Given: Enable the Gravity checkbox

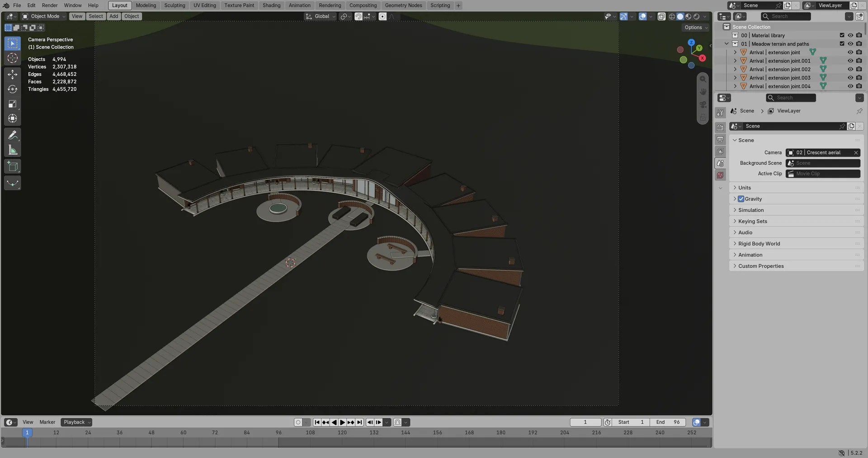Looking at the screenshot, I should (741, 199).
